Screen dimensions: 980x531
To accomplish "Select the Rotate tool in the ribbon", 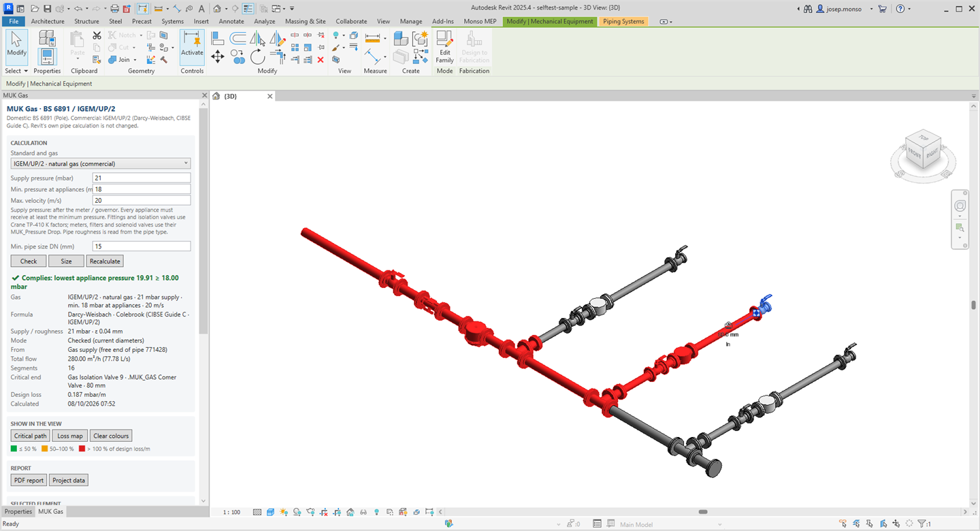I will pyautogui.click(x=257, y=57).
